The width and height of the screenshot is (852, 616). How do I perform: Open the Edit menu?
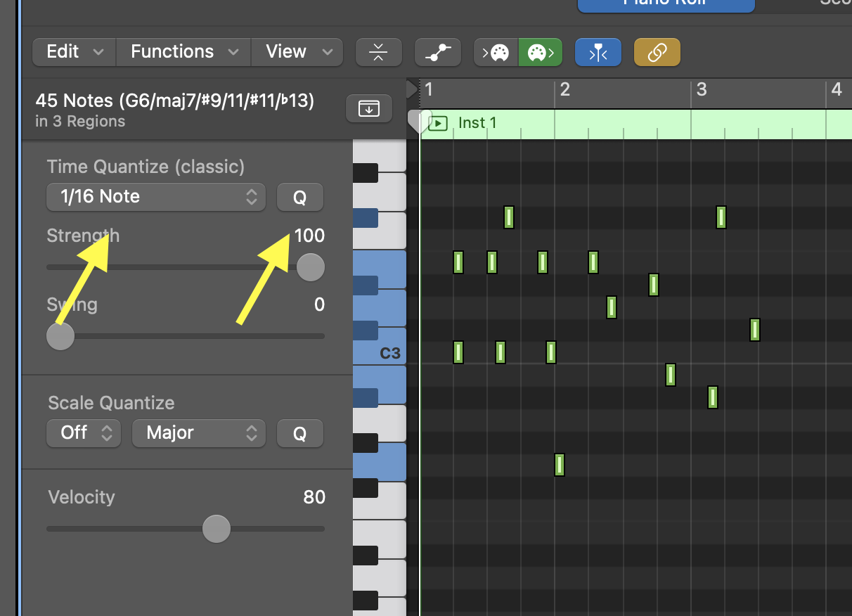[74, 52]
